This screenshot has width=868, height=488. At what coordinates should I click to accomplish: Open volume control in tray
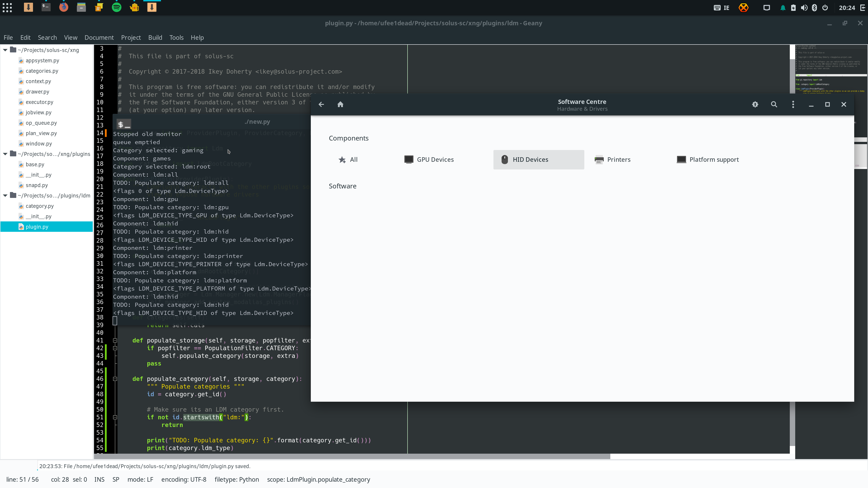click(804, 8)
